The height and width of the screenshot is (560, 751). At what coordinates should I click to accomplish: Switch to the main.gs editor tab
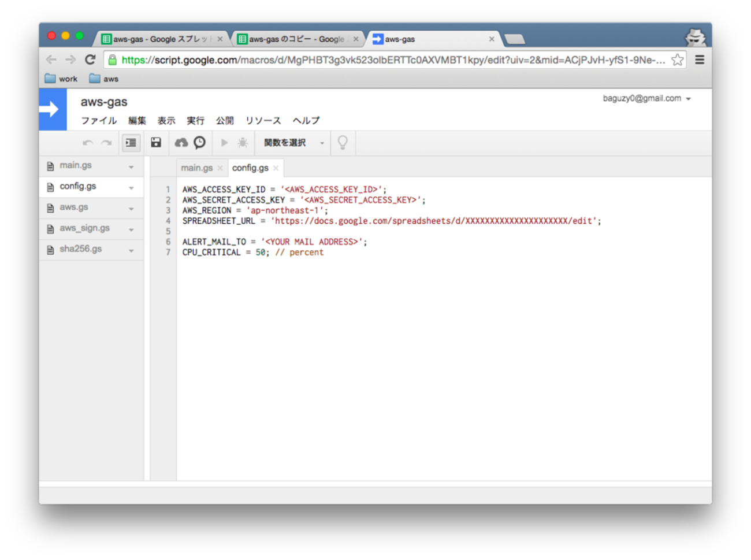pos(196,168)
